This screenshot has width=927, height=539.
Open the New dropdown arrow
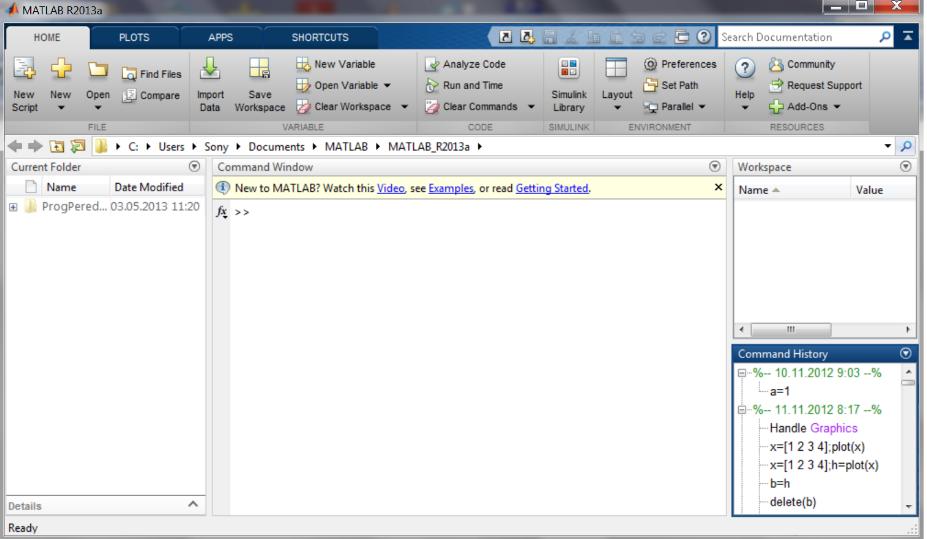[x=61, y=108]
